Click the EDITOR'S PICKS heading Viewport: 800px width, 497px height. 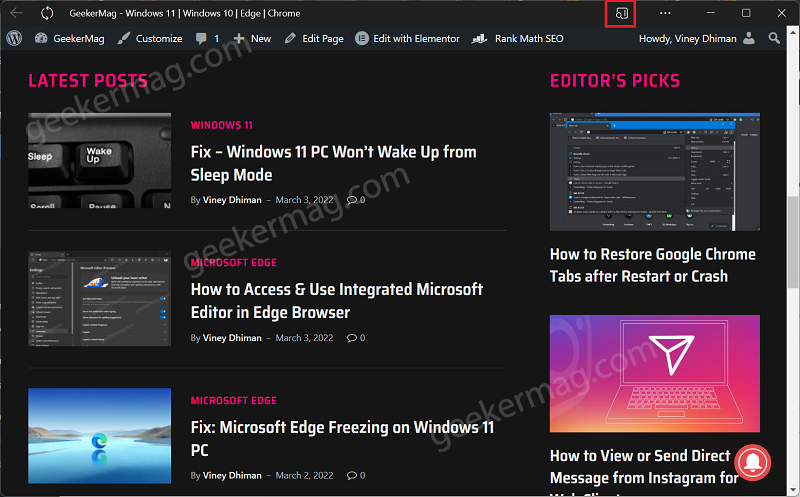click(x=615, y=81)
